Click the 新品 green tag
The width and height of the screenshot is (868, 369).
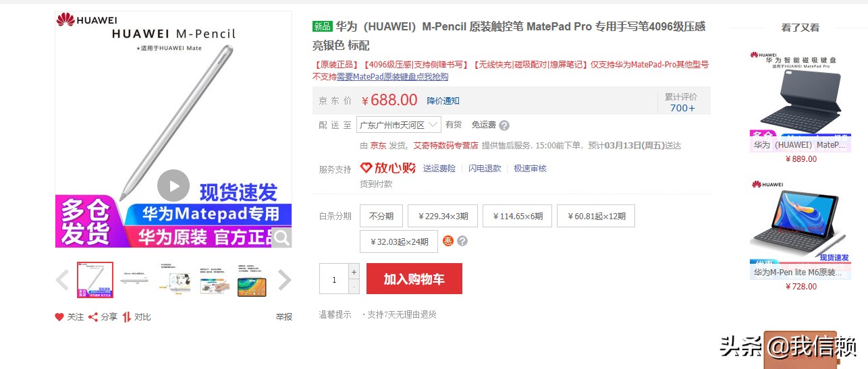tap(322, 26)
